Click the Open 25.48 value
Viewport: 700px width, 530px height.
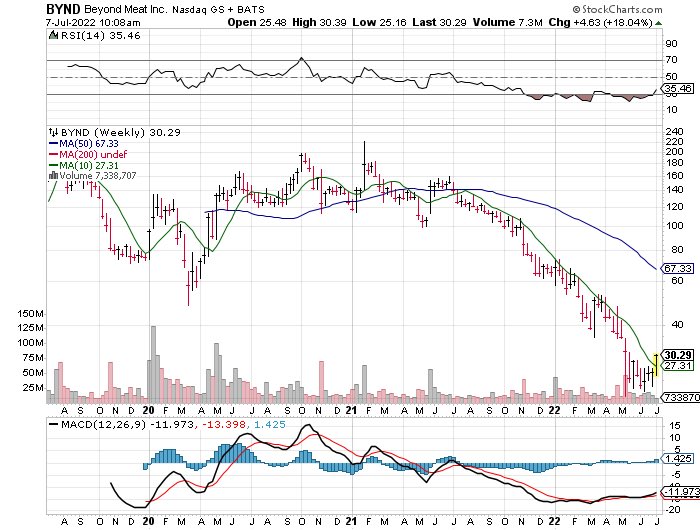257,22
